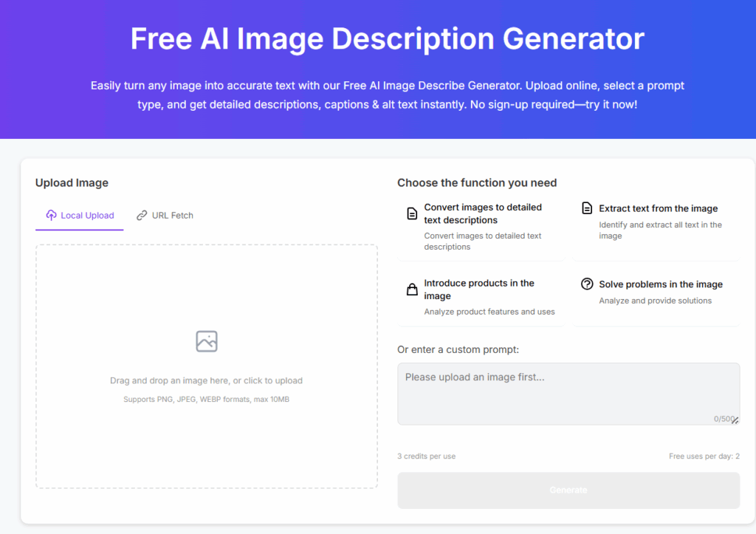
Task: Click the 0/500 character counter
Action: 722,419
